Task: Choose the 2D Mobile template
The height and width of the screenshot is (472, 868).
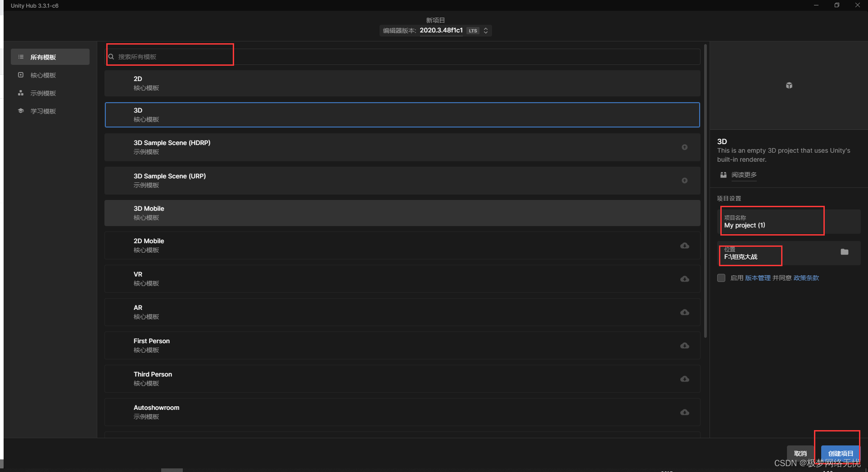Action: tap(402, 245)
